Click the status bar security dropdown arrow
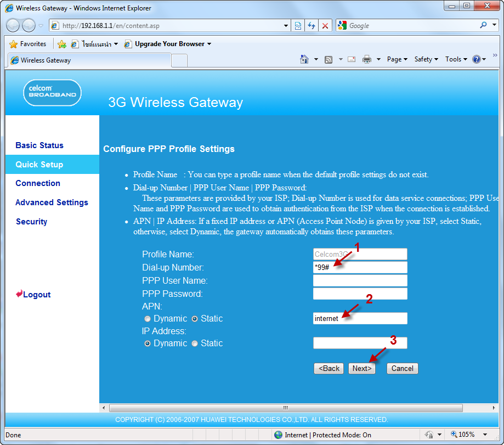504x445 pixels. [439, 435]
